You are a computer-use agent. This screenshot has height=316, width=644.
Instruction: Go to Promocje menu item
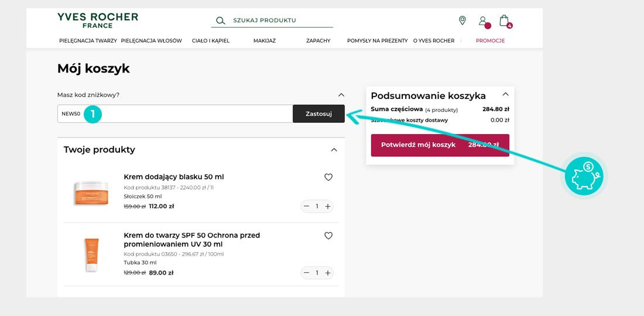(490, 41)
